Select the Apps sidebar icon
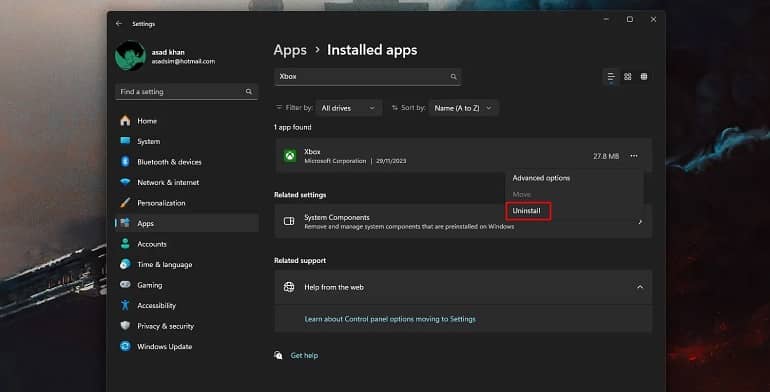The height and width of the screenshot is (392, 770). [x=125, y=223]
